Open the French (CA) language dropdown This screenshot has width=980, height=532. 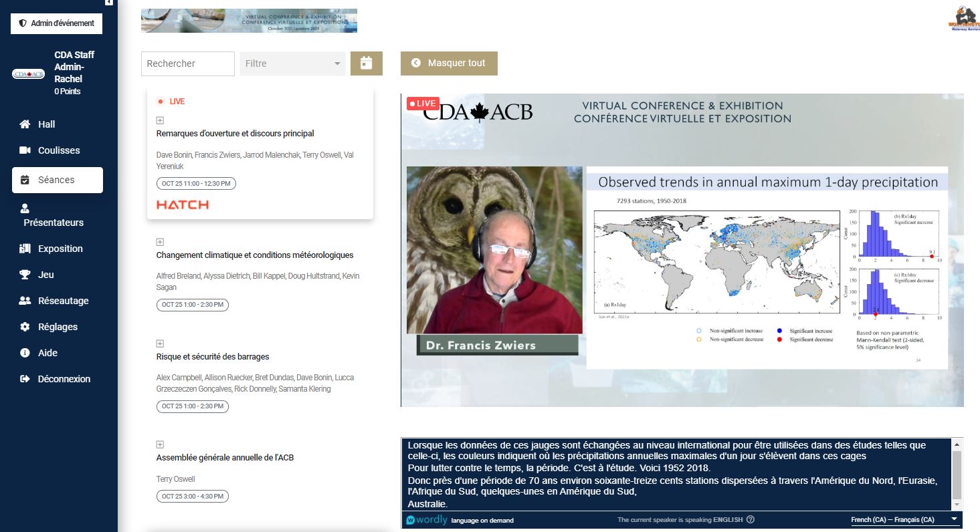pos(904,520)
